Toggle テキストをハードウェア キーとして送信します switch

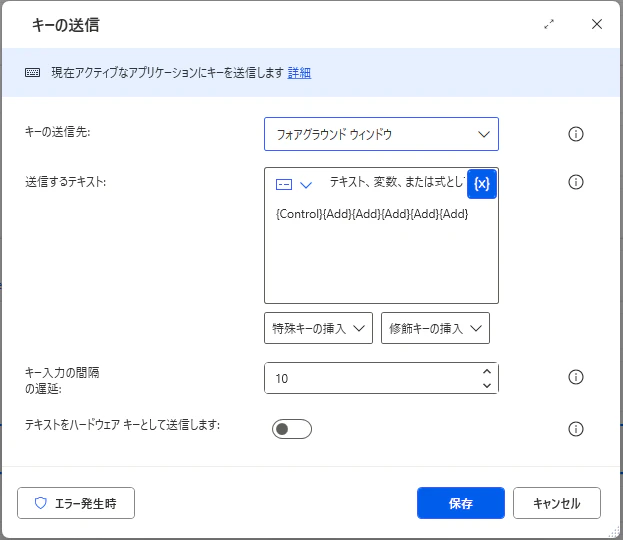(292, 429)
